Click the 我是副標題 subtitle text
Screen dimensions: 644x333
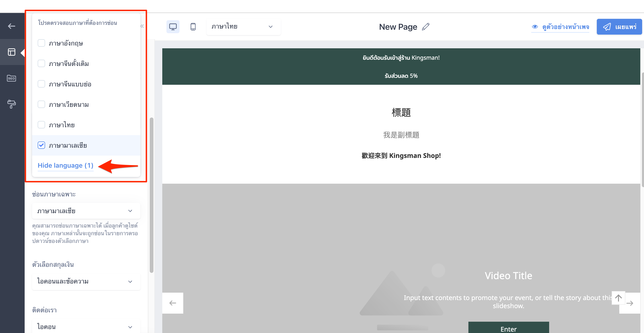(x=401, y=135)
